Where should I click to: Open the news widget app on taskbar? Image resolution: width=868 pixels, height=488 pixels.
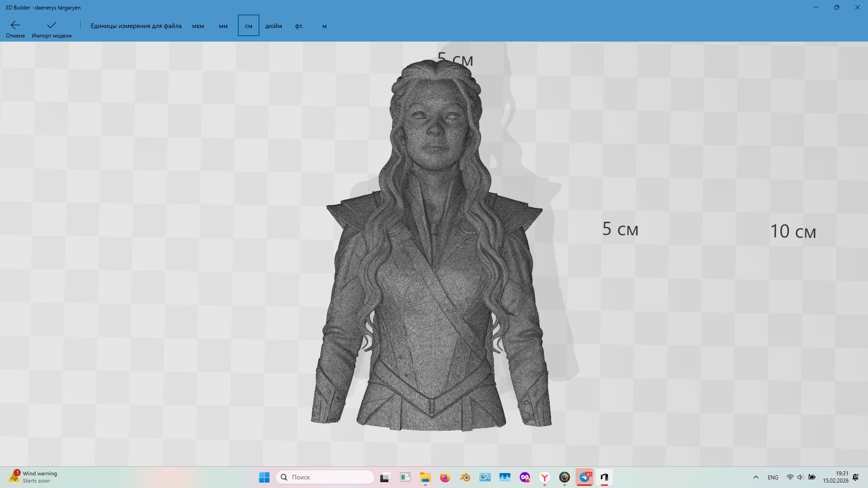405,477
